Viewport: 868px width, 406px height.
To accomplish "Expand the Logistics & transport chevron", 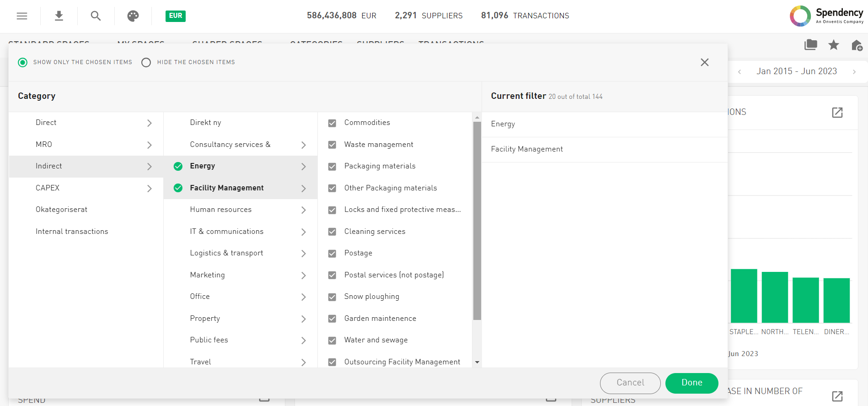I will (x=304, y=254).
